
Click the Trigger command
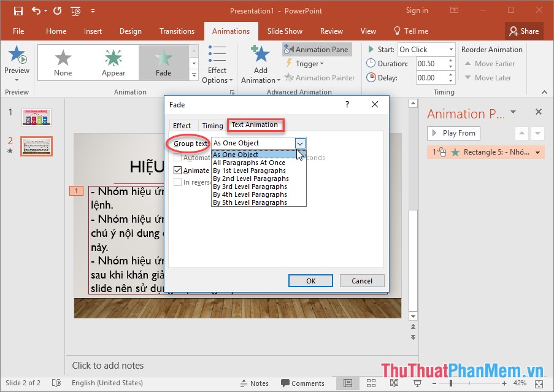pyautogui.click(x=305, y=63)
